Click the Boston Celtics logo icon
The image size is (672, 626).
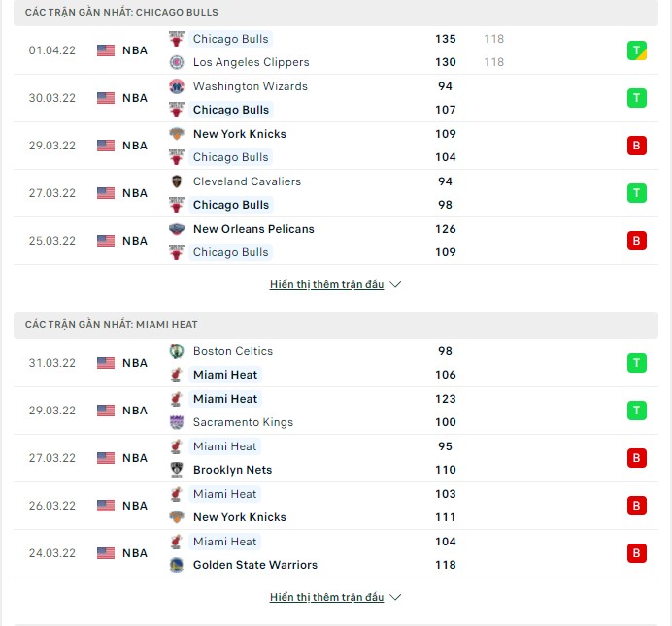tap(176, 351)
